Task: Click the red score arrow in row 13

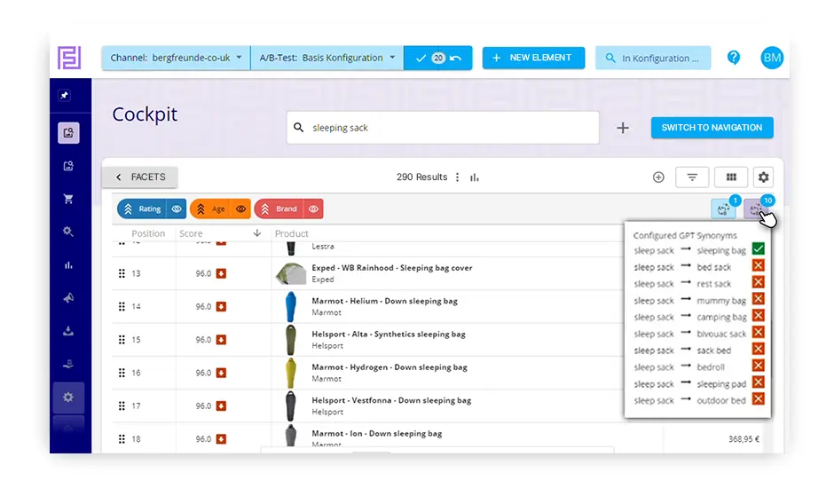Action: click(x=221, y=273)
